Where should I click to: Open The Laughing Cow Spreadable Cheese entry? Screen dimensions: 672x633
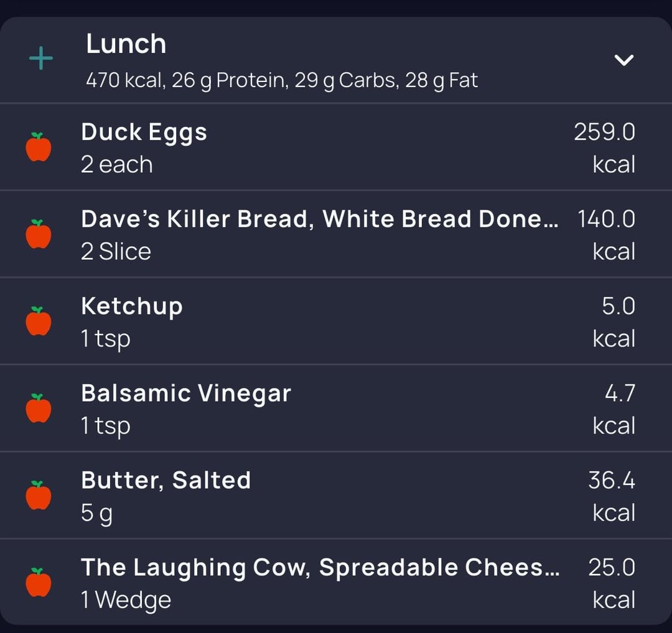click(x=320, y=568)
